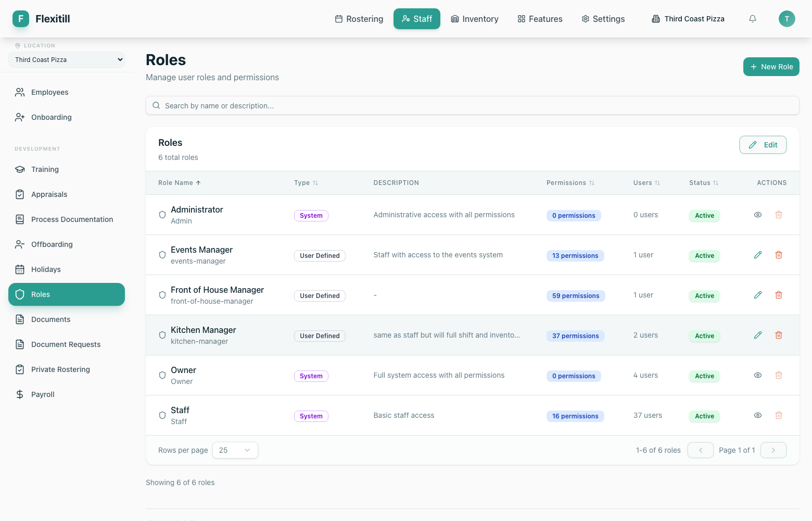The image size is (812, 521).
Task: Edit the Kitchen Manager role
Action: [x=758, y=335]
